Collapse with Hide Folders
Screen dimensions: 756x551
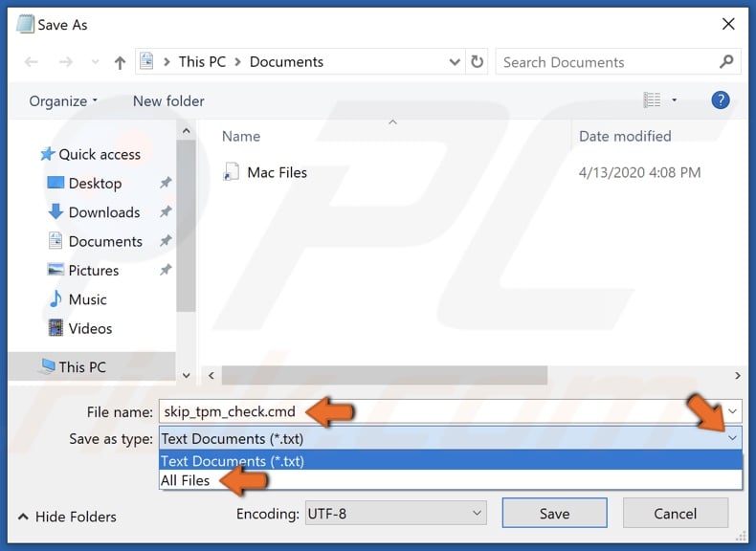tap(67, 517)
